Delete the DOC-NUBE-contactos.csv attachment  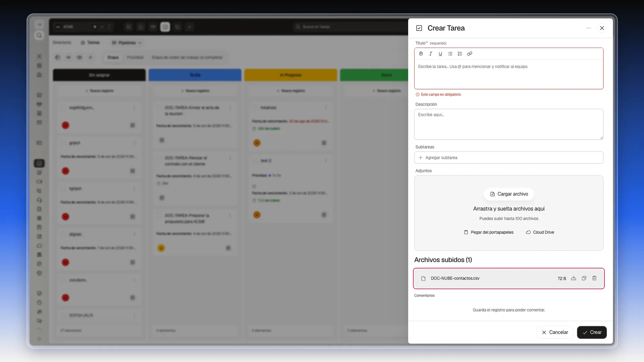pyautogui.click(x=594, y=278)
